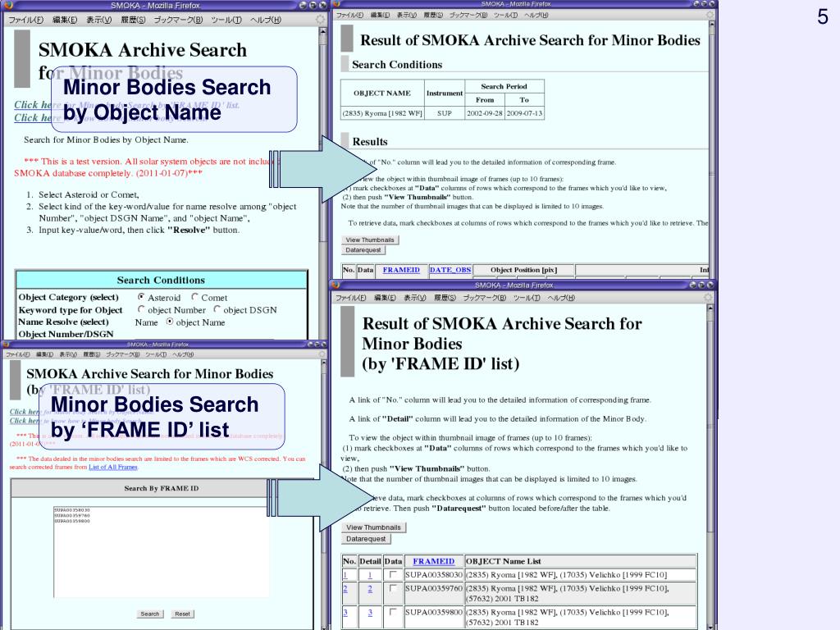Viewport: 840px width, 630px height.
Task: Click activity throbber icon in bottom-left window menu bar
Action: [x=322, y=354]
